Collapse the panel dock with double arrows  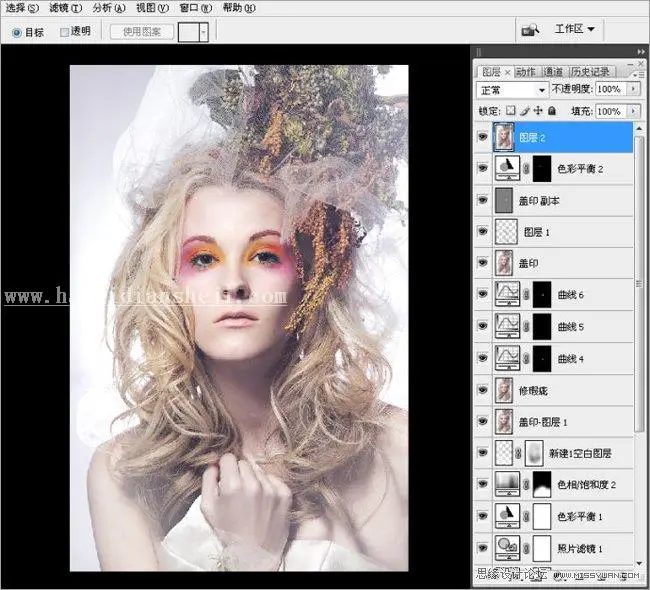click(x=641, y=52)
